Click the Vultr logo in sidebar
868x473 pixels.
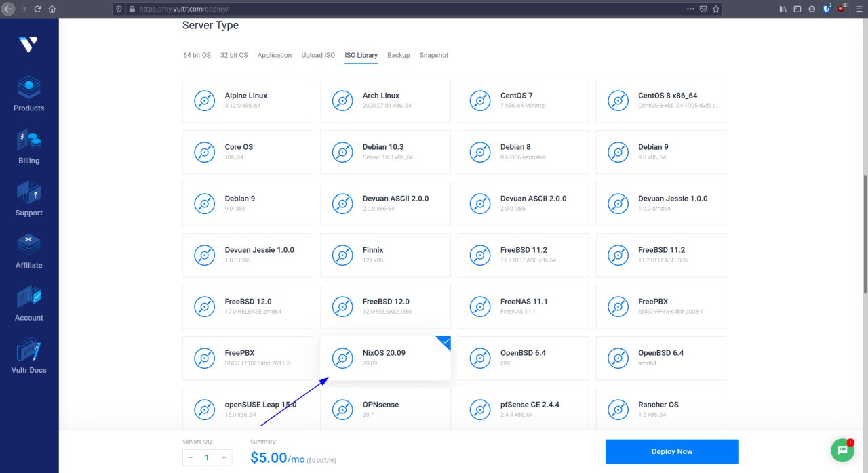point(28,45)
